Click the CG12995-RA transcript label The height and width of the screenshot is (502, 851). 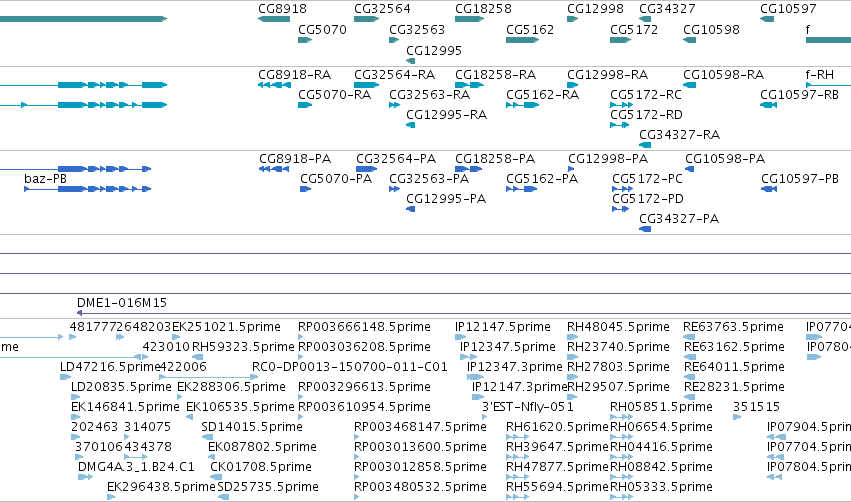click(x=447, y=115)
